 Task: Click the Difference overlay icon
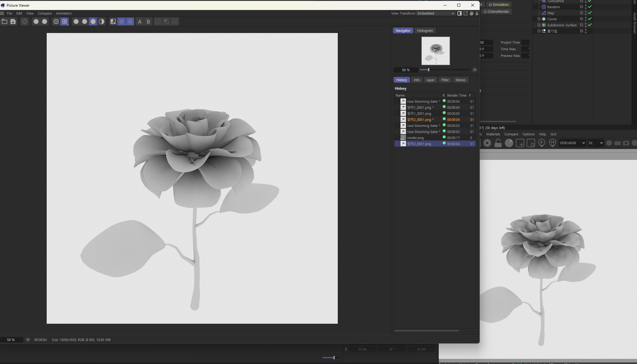click(166, 22)
